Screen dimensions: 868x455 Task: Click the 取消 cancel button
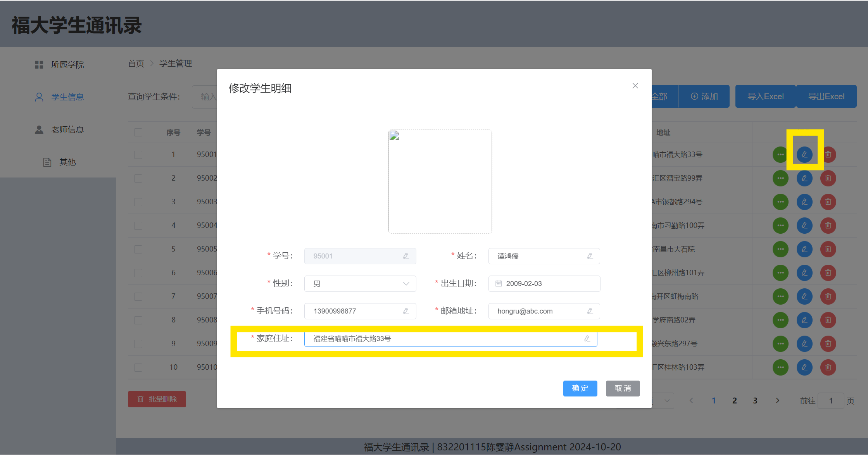[623, 388]
